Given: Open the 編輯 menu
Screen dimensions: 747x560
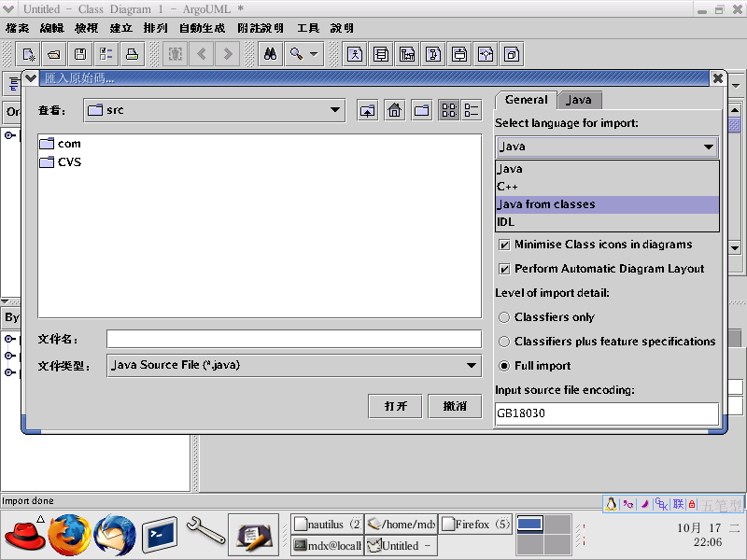Looking at the screenshot, I should tap(52, 28).
